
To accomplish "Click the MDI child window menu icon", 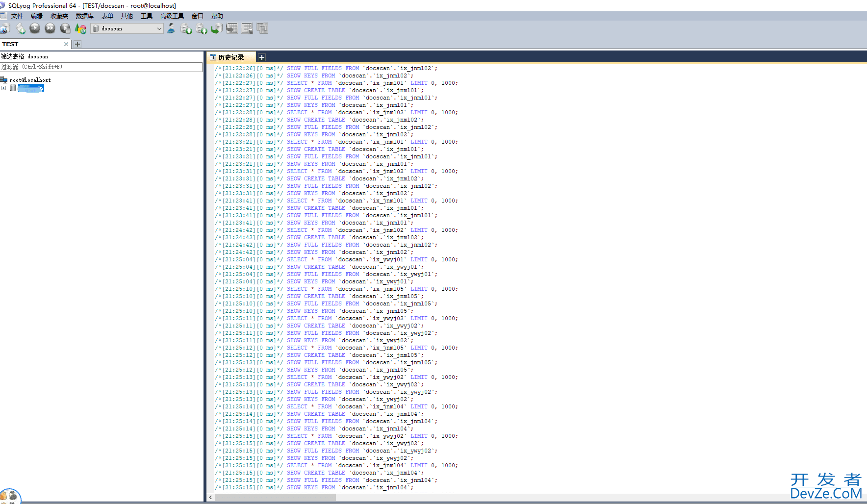I will tap(3, 16).
